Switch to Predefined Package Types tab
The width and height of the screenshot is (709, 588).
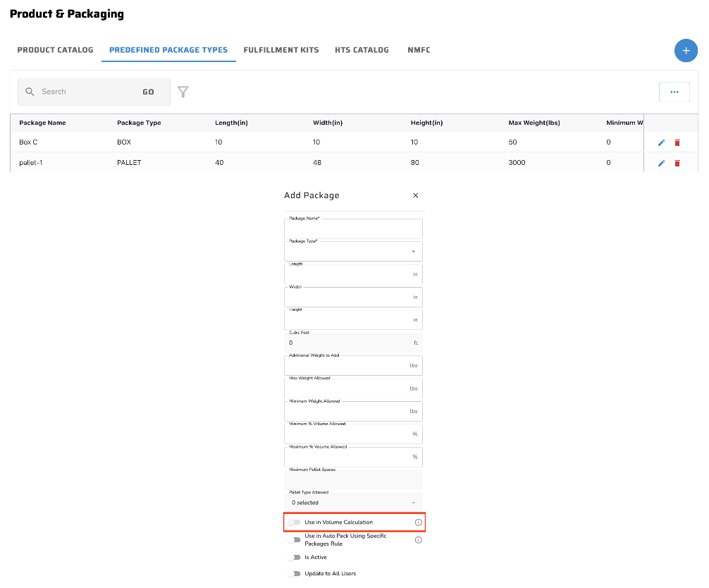point(168,50)
